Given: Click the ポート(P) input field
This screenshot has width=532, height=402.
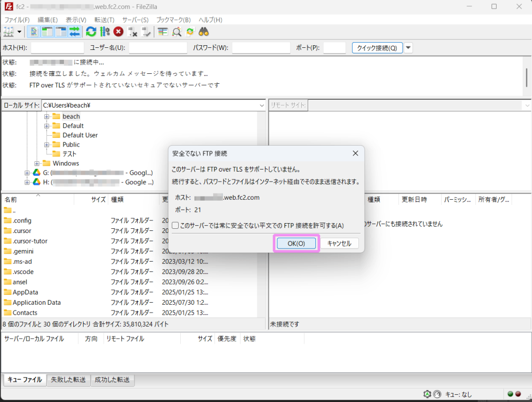Looking at the screenshot, I should (x=334, y=48).
